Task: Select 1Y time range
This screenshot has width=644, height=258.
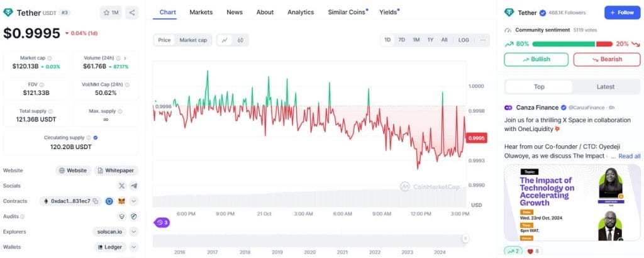Action: 430,40
